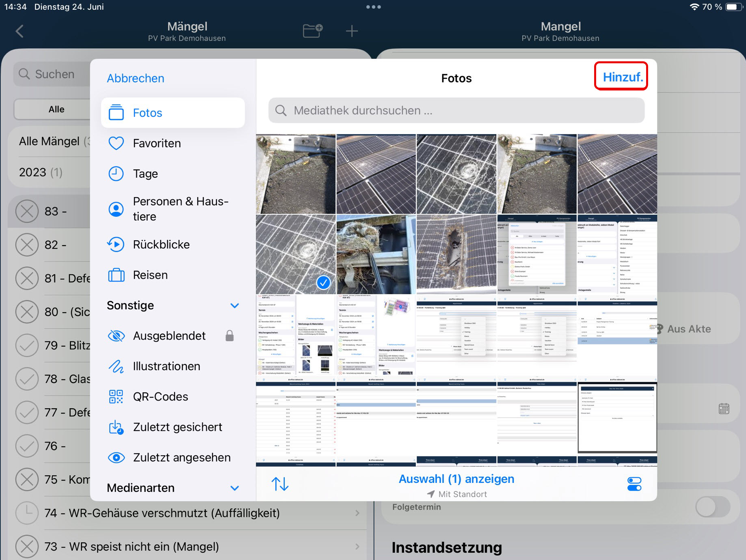Open 74 - WR-Gehäuse verschmutzt row chevron
The height and width of the screenshot is (560, 746).
click(x=357, y=513)
